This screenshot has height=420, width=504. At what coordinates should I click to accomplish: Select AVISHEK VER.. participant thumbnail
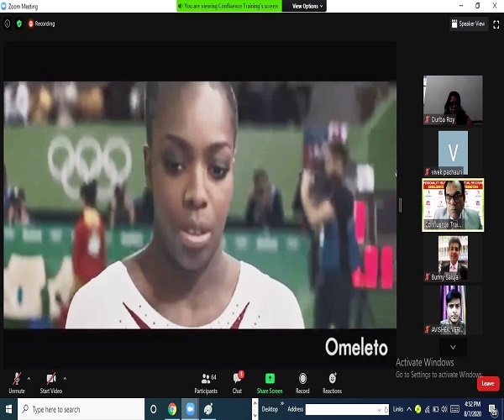point(453,310)
